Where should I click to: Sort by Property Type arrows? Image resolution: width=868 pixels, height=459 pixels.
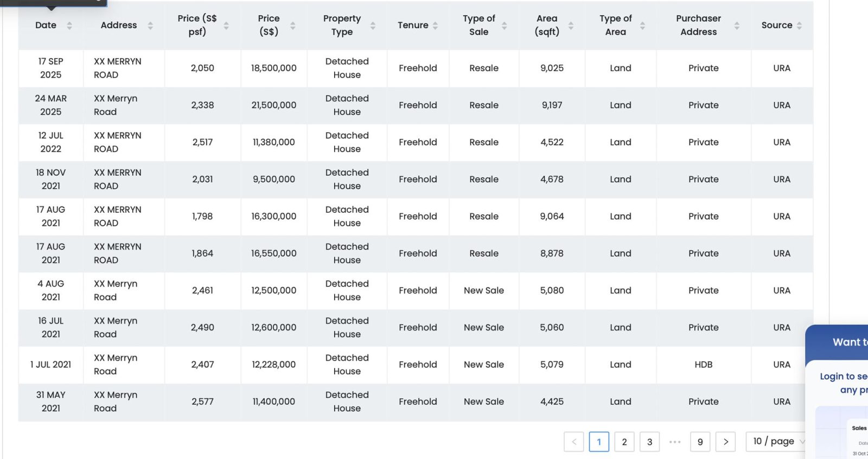coord(373,25)
